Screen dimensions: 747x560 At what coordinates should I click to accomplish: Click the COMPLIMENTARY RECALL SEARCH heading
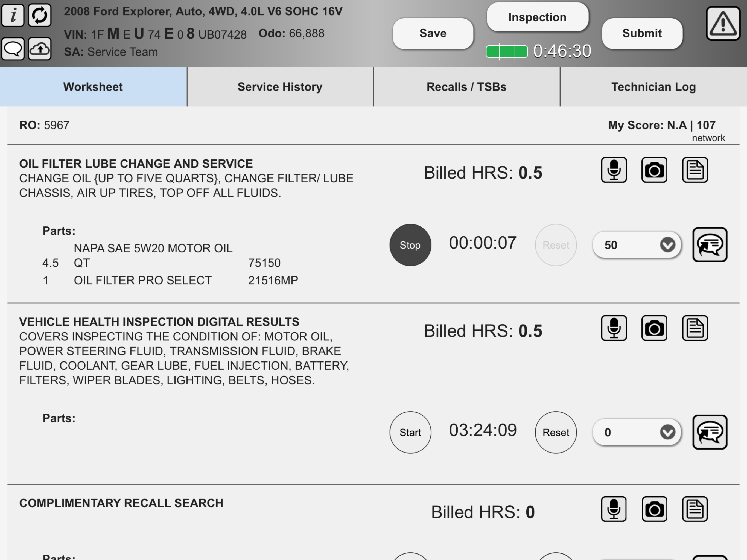(121, 503)
